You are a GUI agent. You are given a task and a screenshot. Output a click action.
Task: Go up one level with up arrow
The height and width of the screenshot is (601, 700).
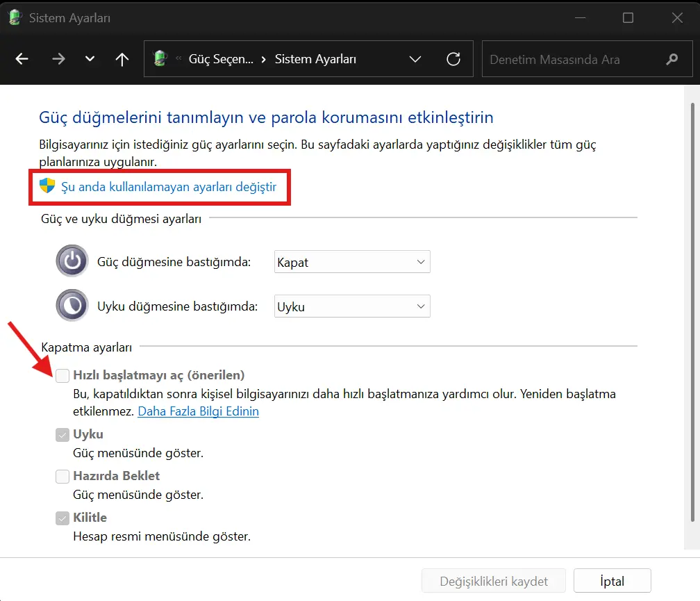pos(122,59)
